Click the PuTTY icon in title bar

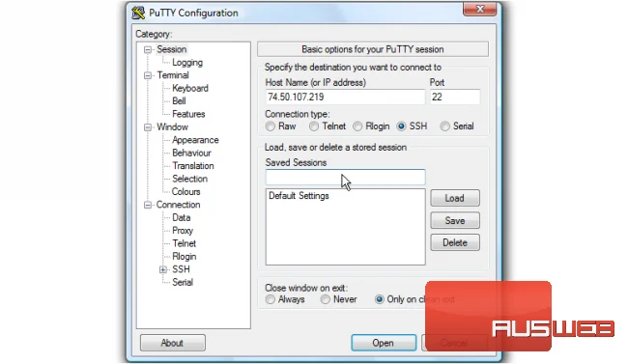pyautogui.click(x=138, y=13)
